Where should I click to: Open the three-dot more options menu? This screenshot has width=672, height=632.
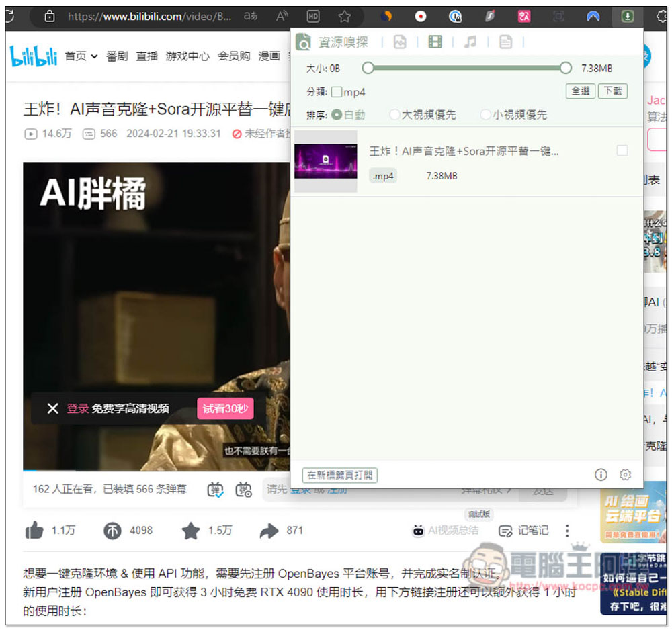pyautogui.click(x=567, y=531)
